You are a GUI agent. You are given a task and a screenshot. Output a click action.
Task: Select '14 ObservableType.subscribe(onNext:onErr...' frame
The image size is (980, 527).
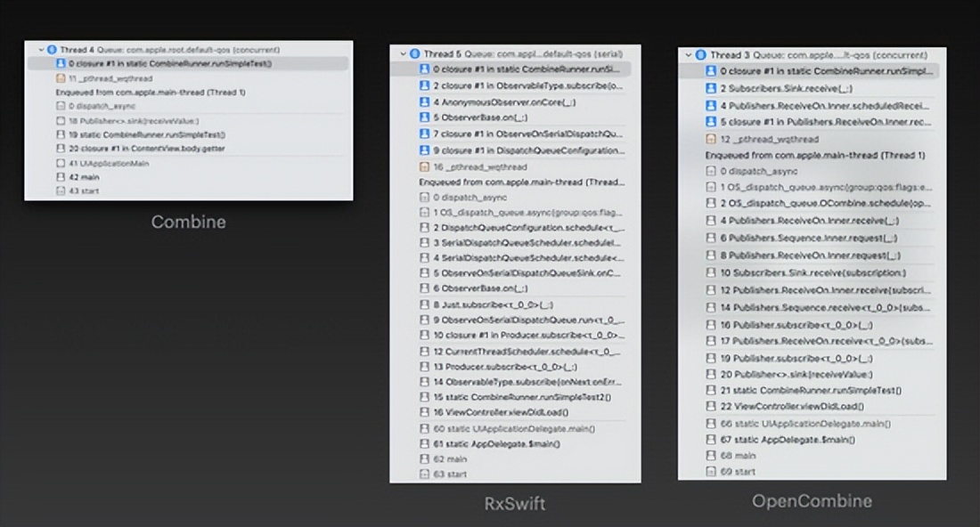point(510,382)
